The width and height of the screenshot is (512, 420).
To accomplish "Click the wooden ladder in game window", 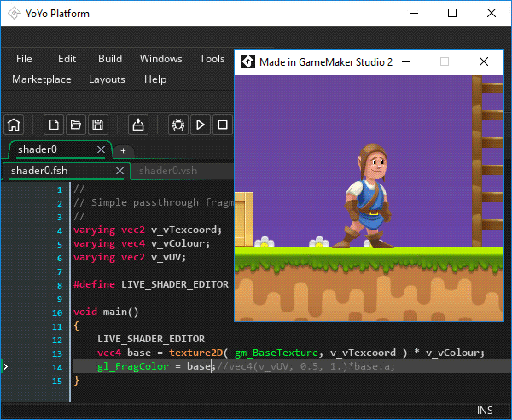I will pyautogui.click(x=487, y=161).
